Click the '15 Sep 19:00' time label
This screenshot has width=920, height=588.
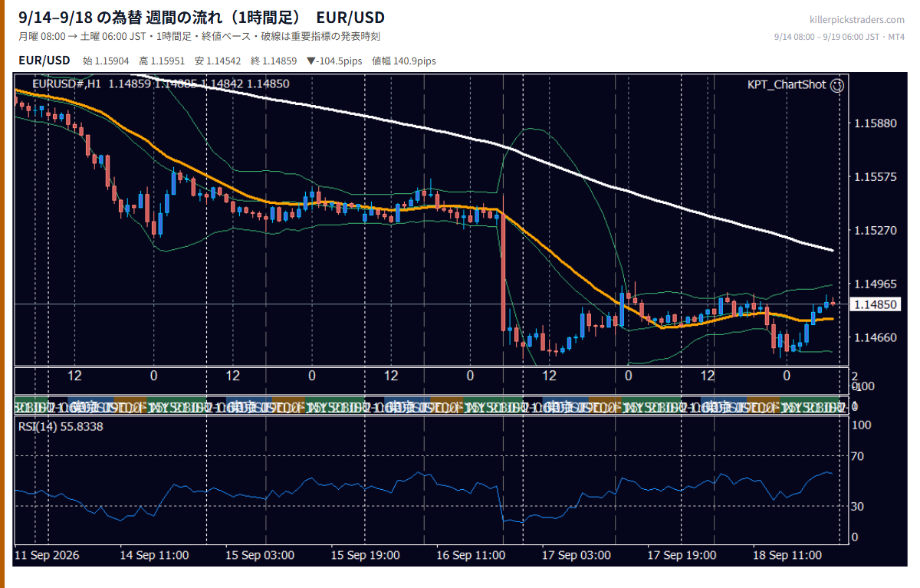pos(365,555)
